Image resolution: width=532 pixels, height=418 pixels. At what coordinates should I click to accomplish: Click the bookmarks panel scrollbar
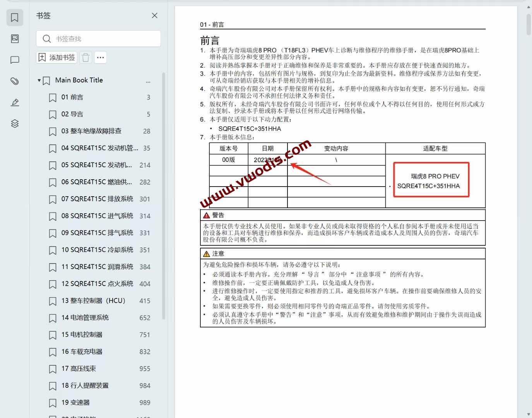click(164, 196)
